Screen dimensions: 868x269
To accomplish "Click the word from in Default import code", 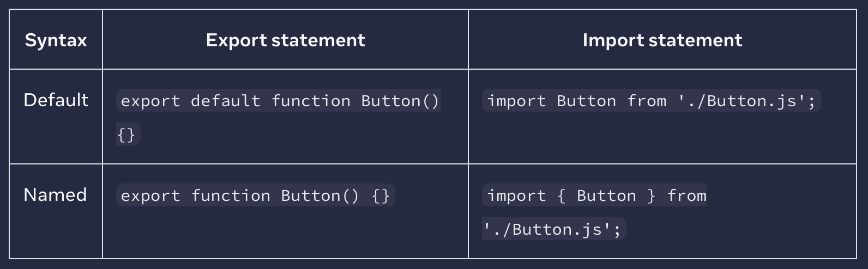I will [647, 101].
